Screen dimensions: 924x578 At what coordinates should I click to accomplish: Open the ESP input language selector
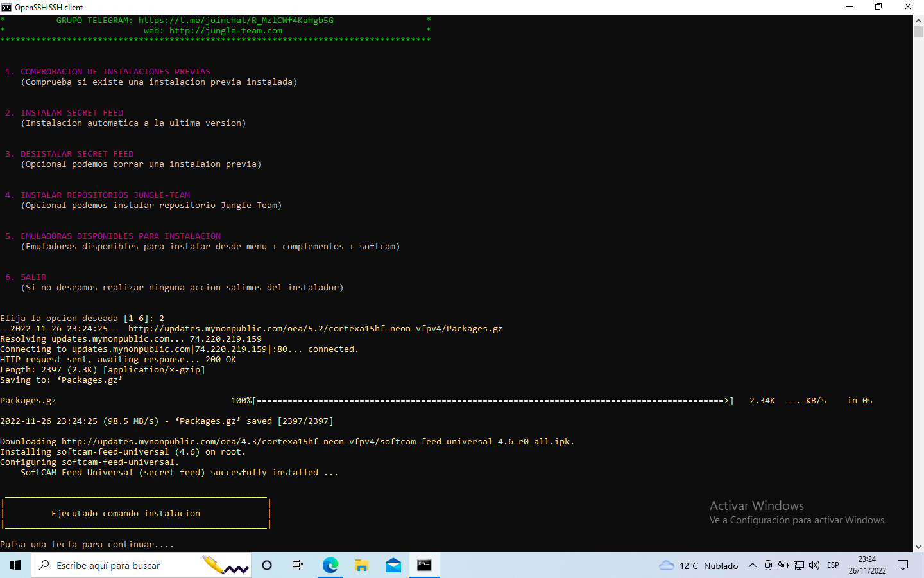(833, 565)
